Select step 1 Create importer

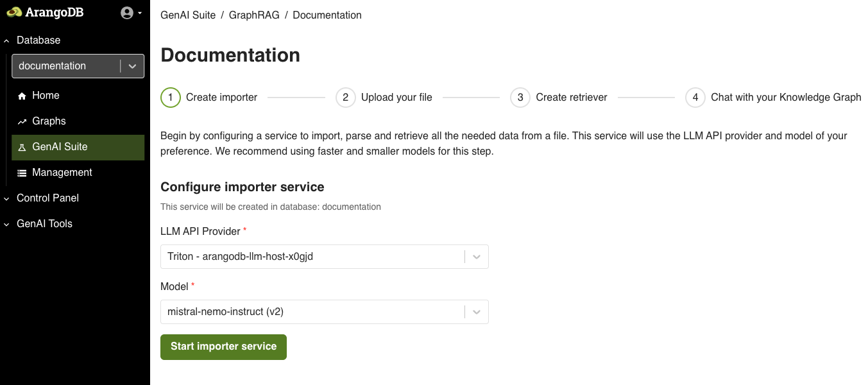tap(208, 98)
